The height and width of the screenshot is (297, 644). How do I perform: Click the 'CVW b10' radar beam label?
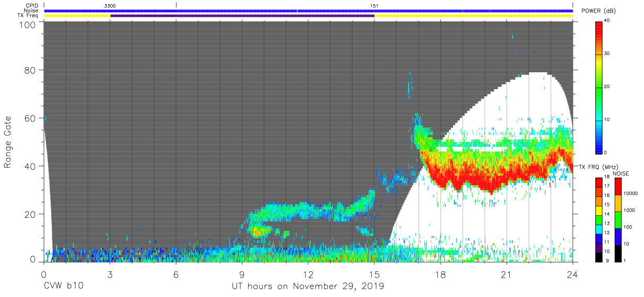click(x=63, y=287)
